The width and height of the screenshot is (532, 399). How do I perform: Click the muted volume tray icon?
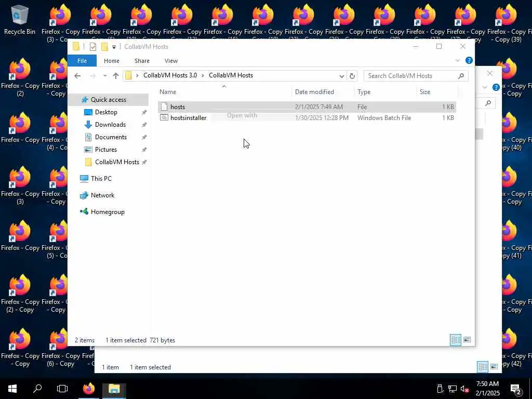pyautogui.click(x=464, y=389)
